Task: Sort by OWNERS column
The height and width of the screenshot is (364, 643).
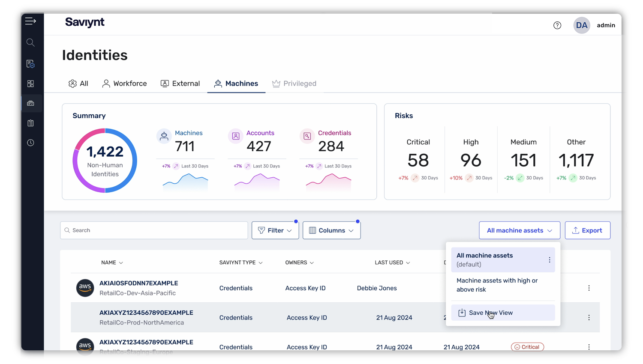Action: (299, 263)
